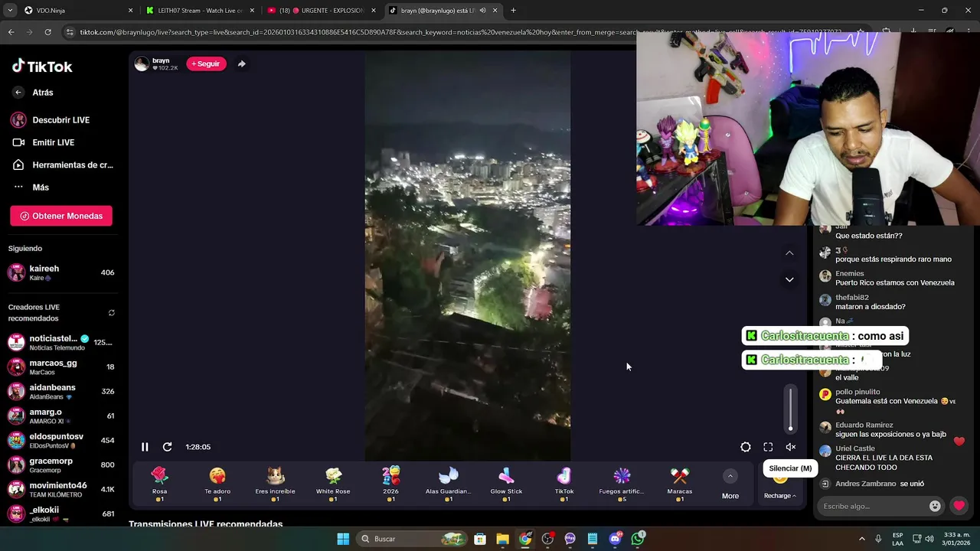Adjust the vertical volume slider
This screenshot has width=980, height=551.
click(791, 409)
